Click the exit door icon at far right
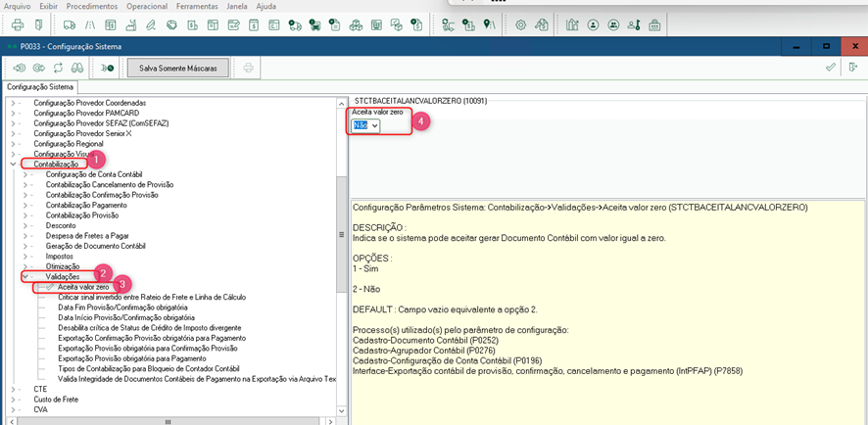 tap(853, 68)
